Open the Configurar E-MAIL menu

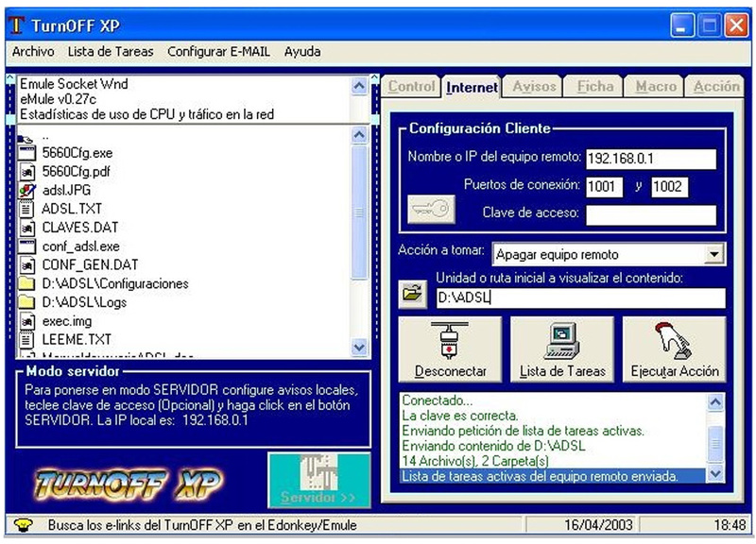(218, 52)
